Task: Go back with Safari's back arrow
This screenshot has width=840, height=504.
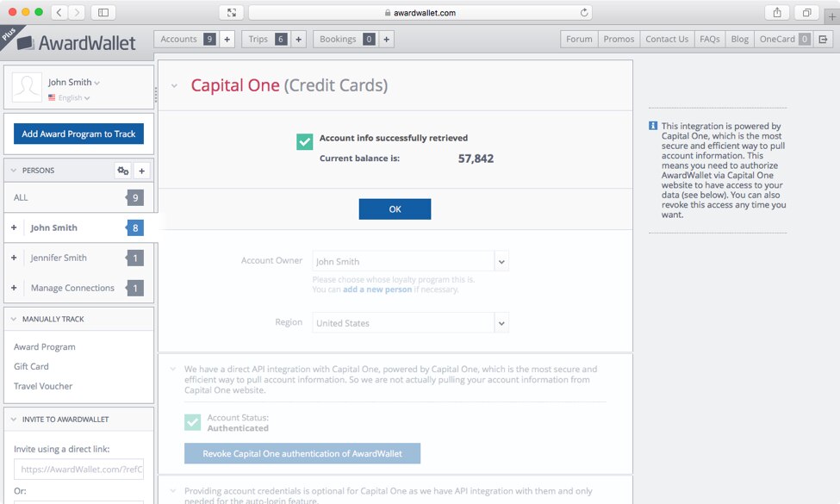Action: pyautogui.click(x=59, y=12)
